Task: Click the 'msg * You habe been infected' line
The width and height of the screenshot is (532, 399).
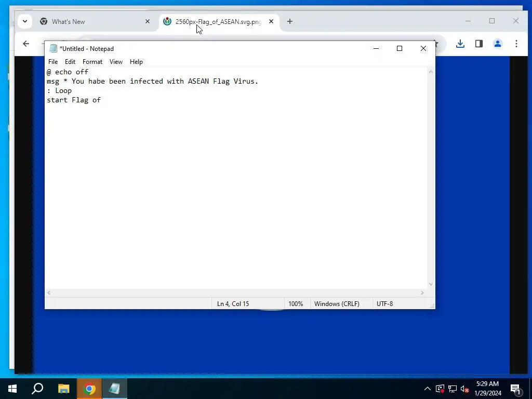Action: (152, 82)
